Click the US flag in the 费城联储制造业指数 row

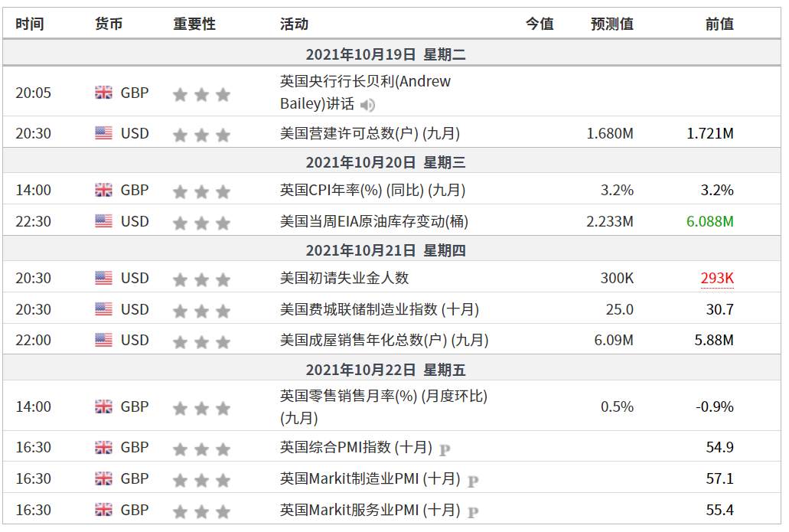click(103, 309)
